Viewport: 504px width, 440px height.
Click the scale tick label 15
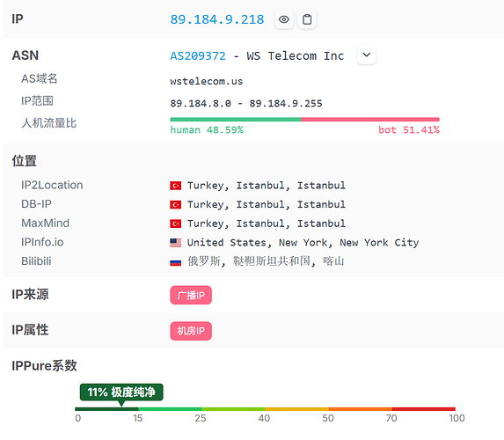click(137, 418)
